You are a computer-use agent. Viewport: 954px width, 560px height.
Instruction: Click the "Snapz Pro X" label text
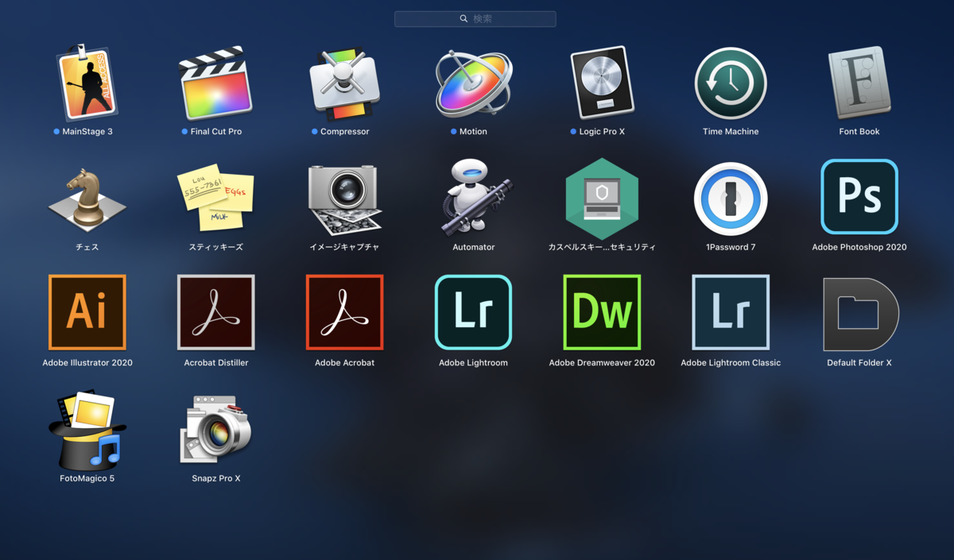[216, 479]
